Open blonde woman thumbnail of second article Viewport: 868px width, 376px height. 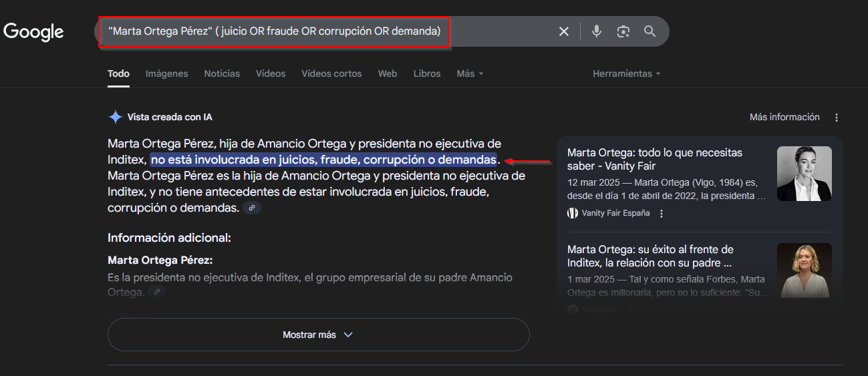pos(805,270)
